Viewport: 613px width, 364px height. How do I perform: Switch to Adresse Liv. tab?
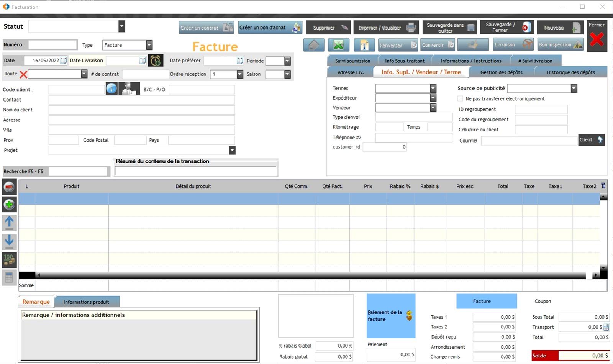pos(351,72)
